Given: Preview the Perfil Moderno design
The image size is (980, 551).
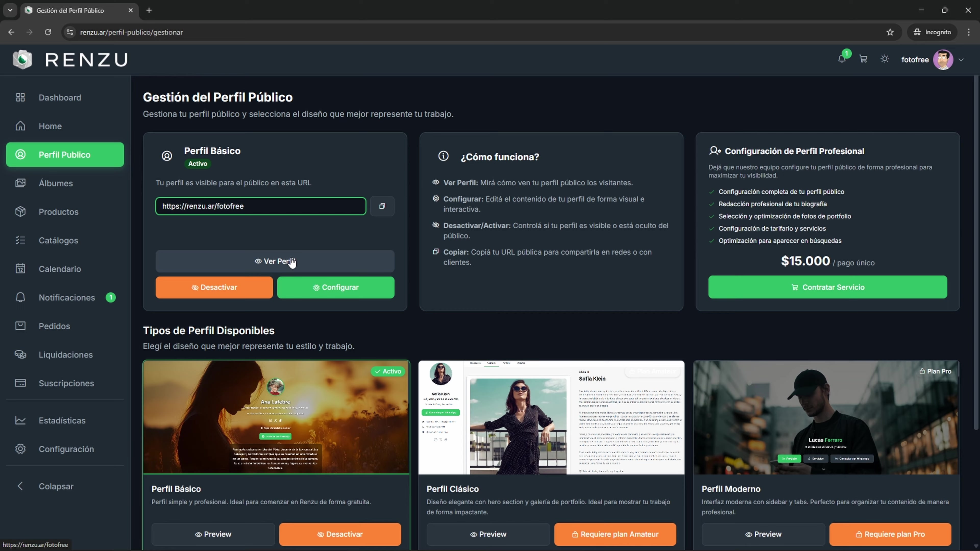Looking at the screenshot, I should [763, 534].
